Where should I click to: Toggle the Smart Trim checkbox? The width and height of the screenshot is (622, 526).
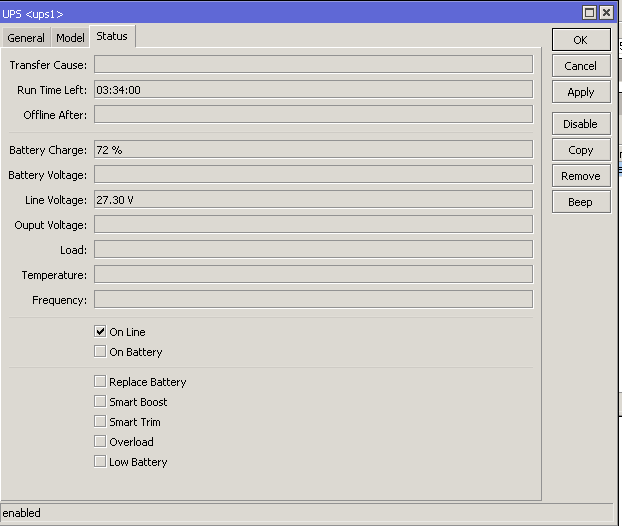click(x=100, y=421)
